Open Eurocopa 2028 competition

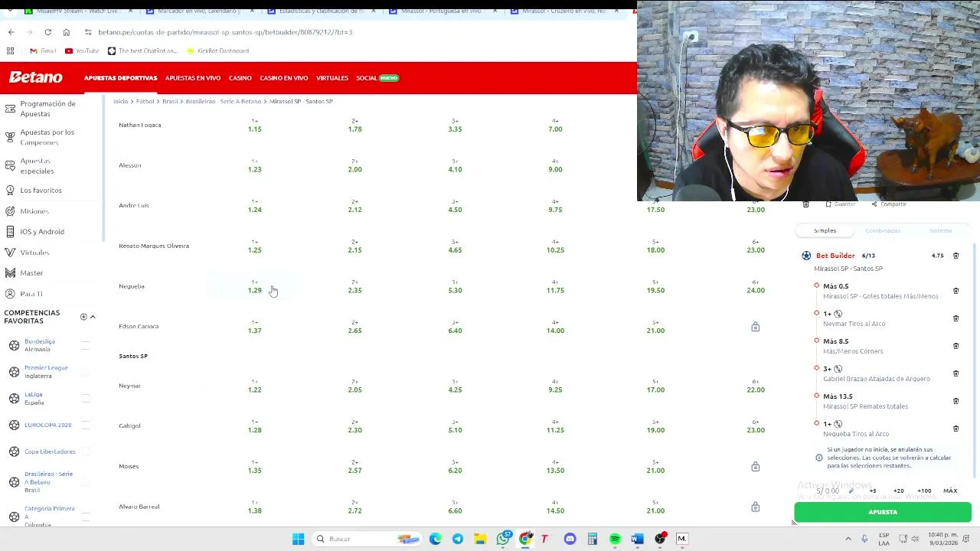click(47, 425)
